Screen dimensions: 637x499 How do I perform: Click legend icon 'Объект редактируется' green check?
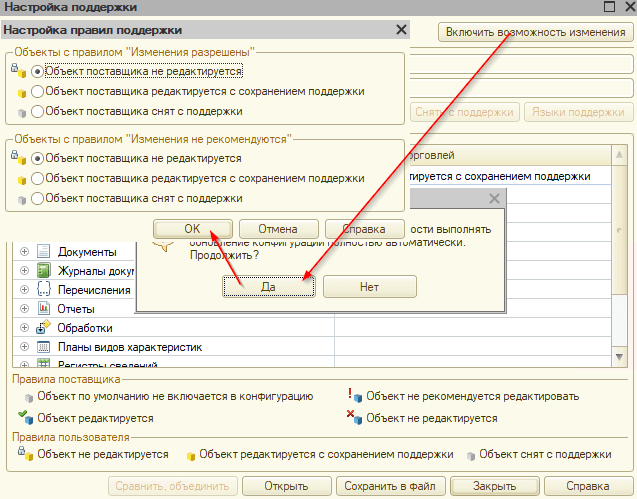coord(25,417)
